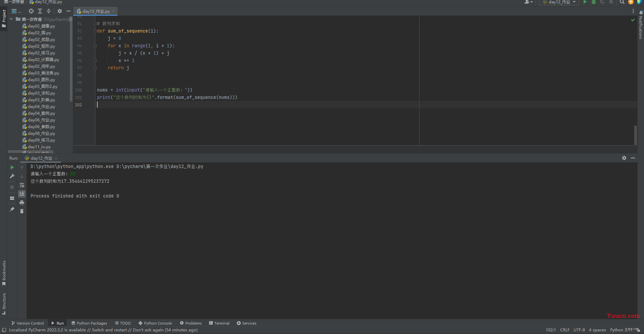Image resolution: width=644 pixels, height=334 pixels.
Task: Fold the sum_of_sequence function at line 92
Action: click(x=95, y=31)
